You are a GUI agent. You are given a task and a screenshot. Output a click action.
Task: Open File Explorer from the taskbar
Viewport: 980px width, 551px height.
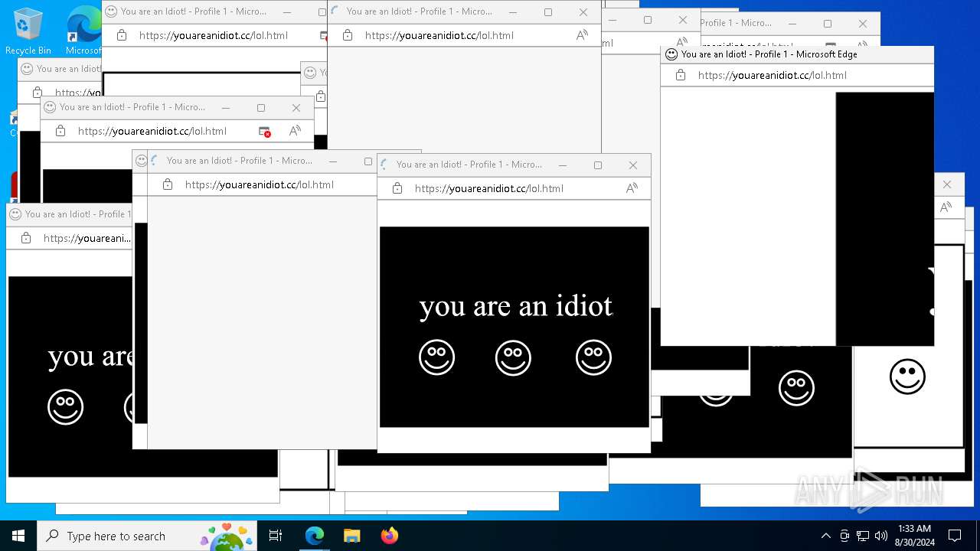point(352,536)
